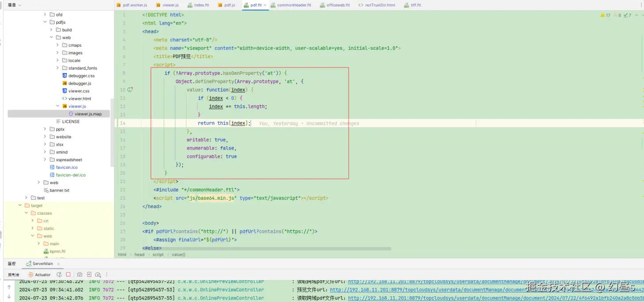Collapse the pdfjs folder
Screen dimensions: 644x302
click(45, 22)
